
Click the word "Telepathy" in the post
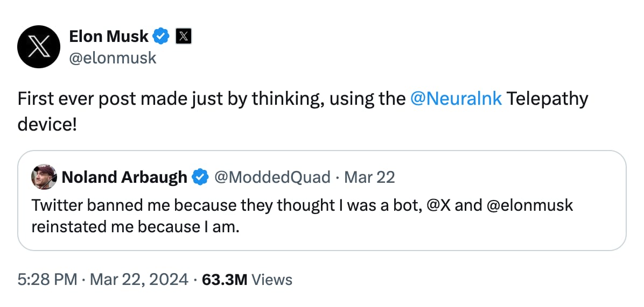548,98
